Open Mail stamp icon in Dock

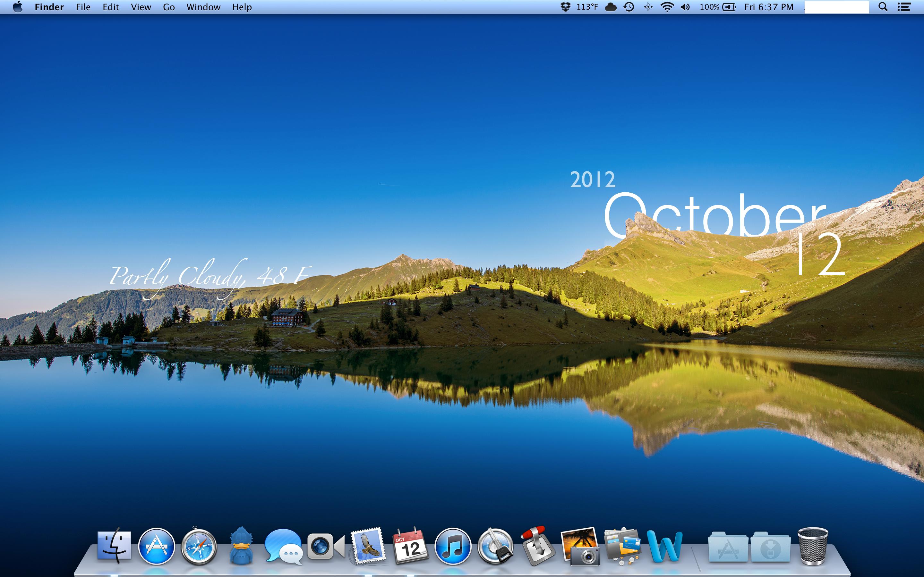tap(367, 547)
